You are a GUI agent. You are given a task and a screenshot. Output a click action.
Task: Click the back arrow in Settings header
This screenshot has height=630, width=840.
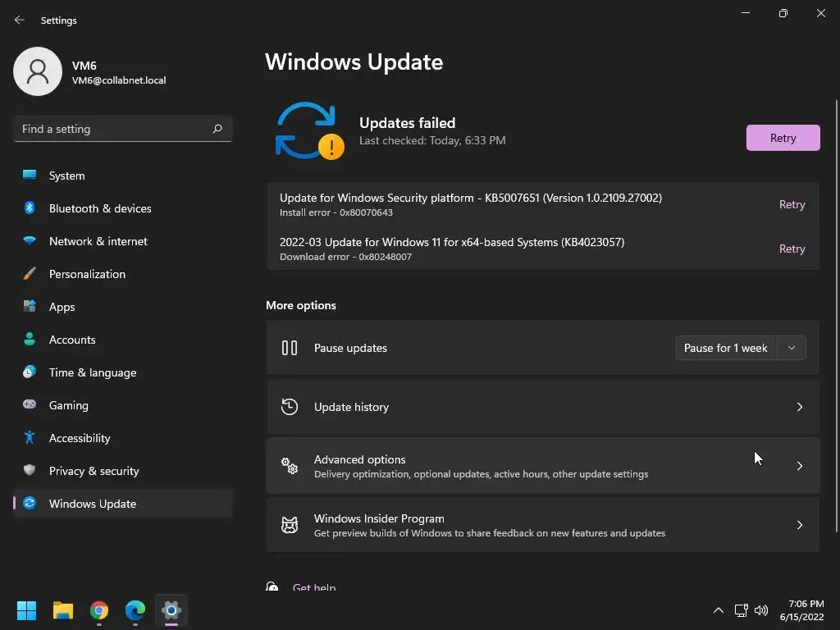(20, 20)
